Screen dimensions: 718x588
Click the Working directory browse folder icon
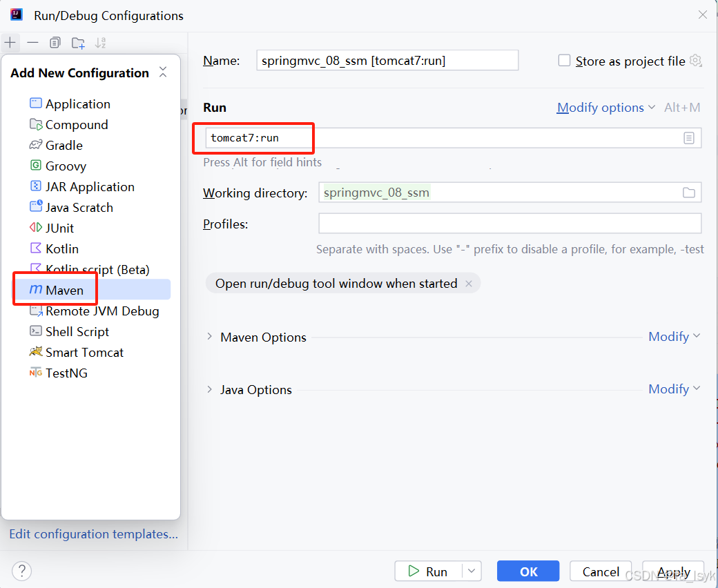[689, 193]
